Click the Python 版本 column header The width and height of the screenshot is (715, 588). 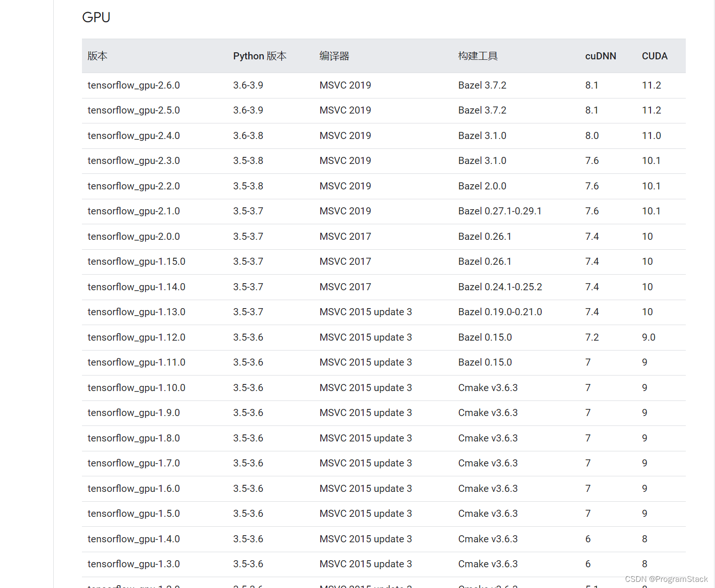click(260, 56)
